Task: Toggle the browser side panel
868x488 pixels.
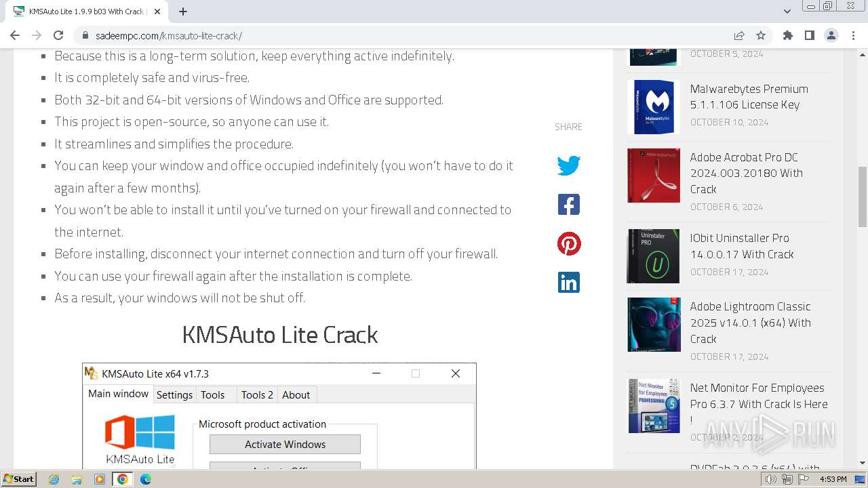Action: tap(809, 35)
